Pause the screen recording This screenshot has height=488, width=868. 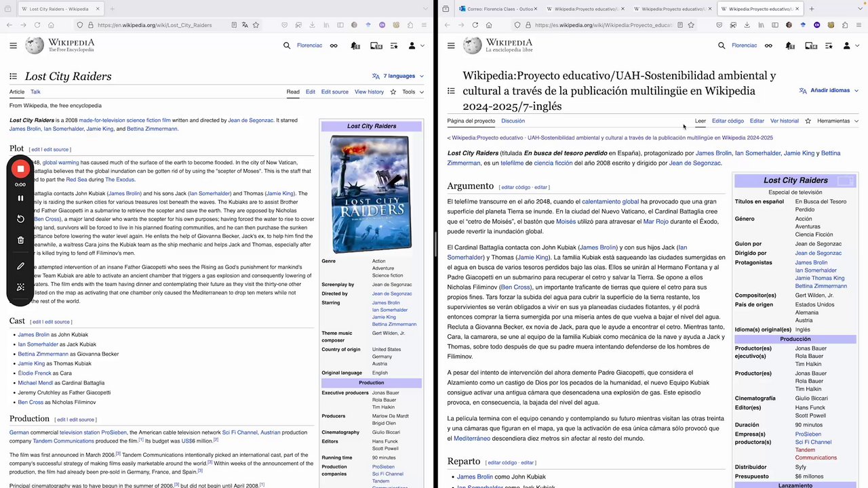pyautogui.click(x=20, y=198)
